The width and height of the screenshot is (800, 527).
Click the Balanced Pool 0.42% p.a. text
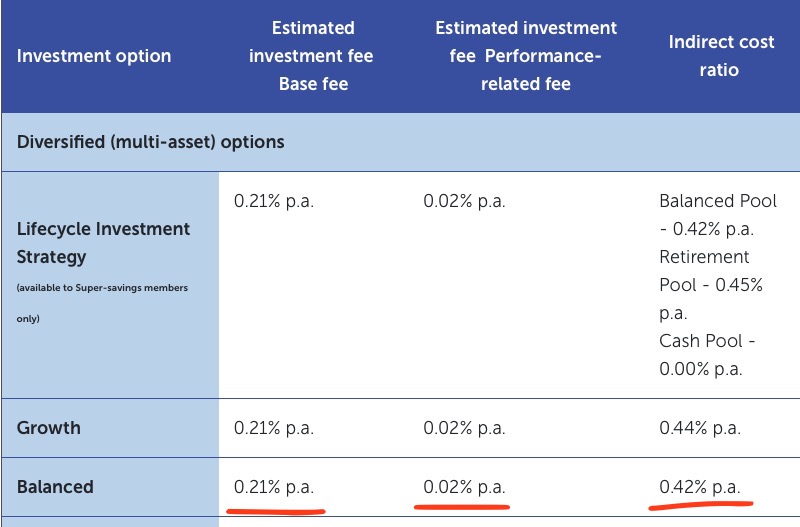click(717, 215)
